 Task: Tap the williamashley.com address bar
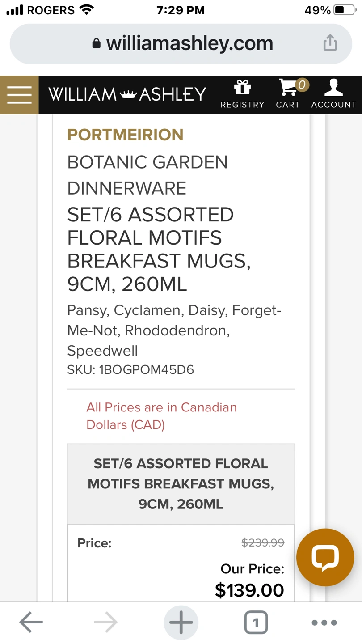[x=181, y=43]
